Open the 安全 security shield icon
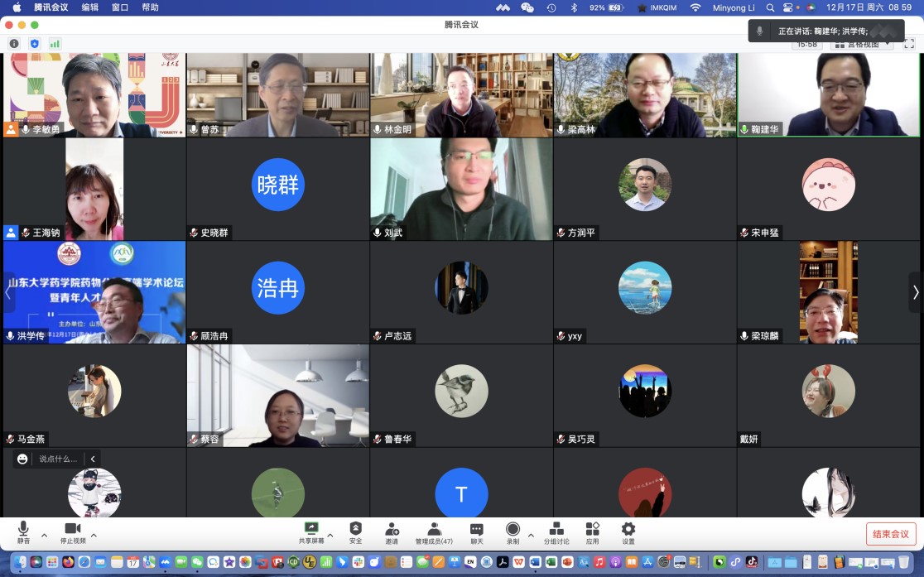Viewport: 924px width, 577px height. click(x=355, y=531)
